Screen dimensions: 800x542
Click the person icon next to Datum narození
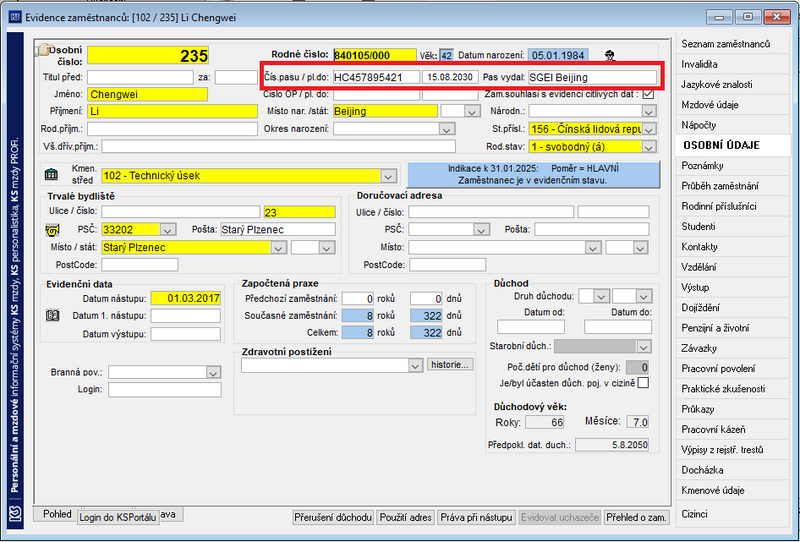tap(609, 55)
